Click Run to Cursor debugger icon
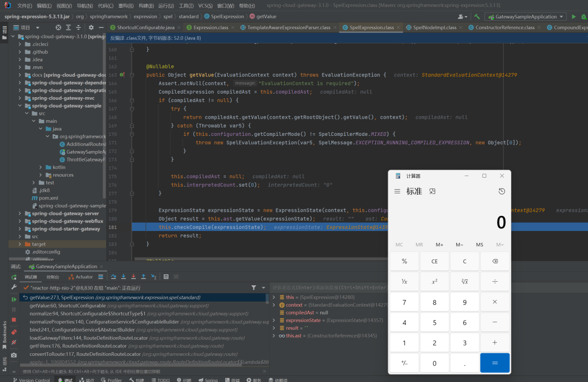The height and width of the screenshot is (382, 588). 154,276
